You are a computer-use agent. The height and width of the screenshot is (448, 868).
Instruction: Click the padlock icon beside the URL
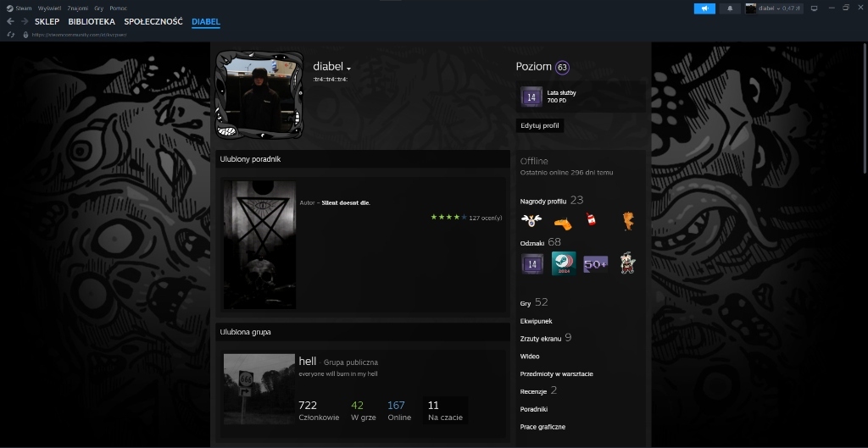coord(25,35)
